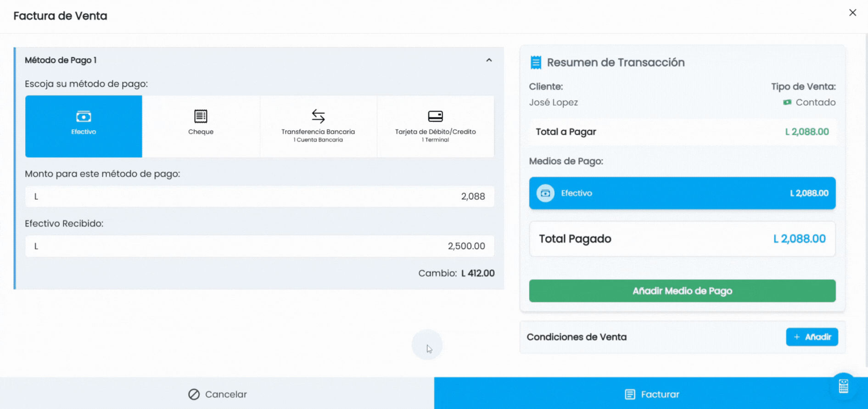Close the Factura de Venta dialog
Viewport: 868px width, 409px height.
(x=852, y=13)
